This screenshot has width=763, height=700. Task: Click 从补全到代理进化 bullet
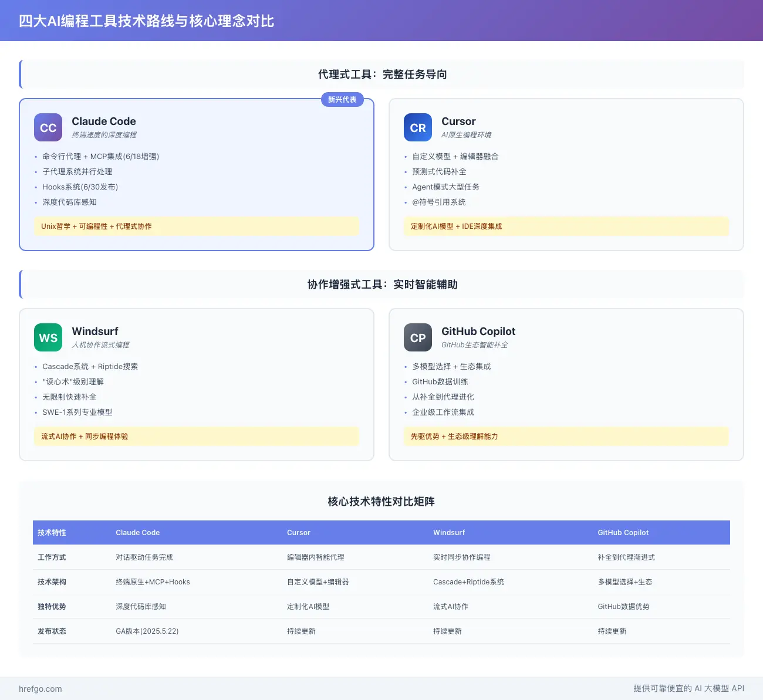[443, 397]
